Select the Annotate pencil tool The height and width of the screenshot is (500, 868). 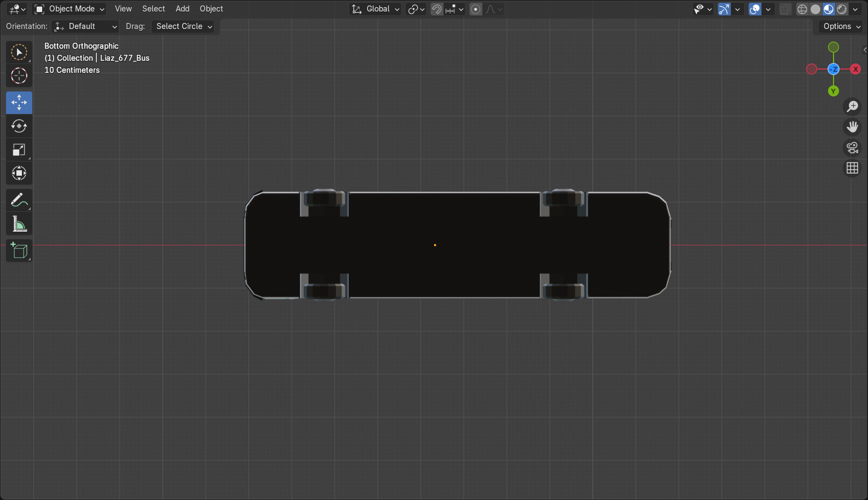(19, 200)
